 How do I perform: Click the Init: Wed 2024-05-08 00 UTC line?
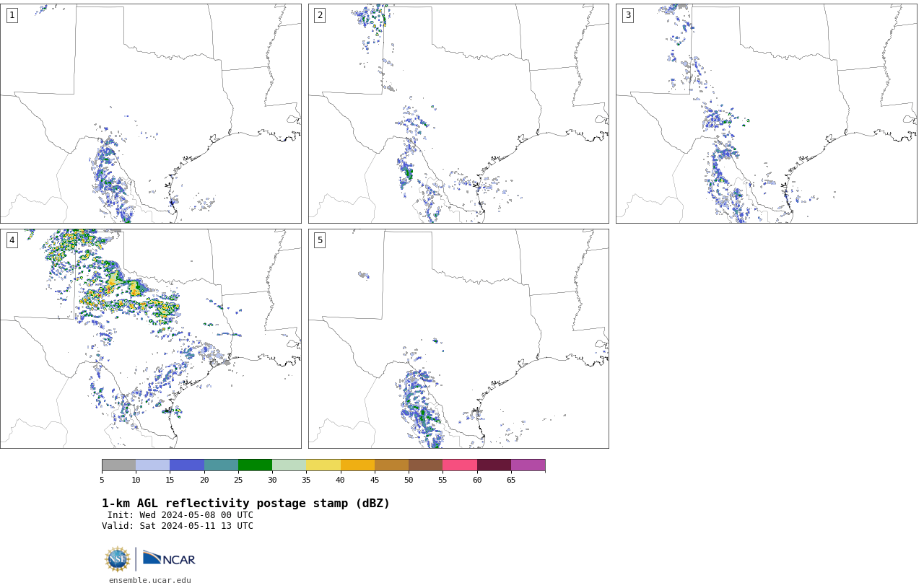[180, 515]
